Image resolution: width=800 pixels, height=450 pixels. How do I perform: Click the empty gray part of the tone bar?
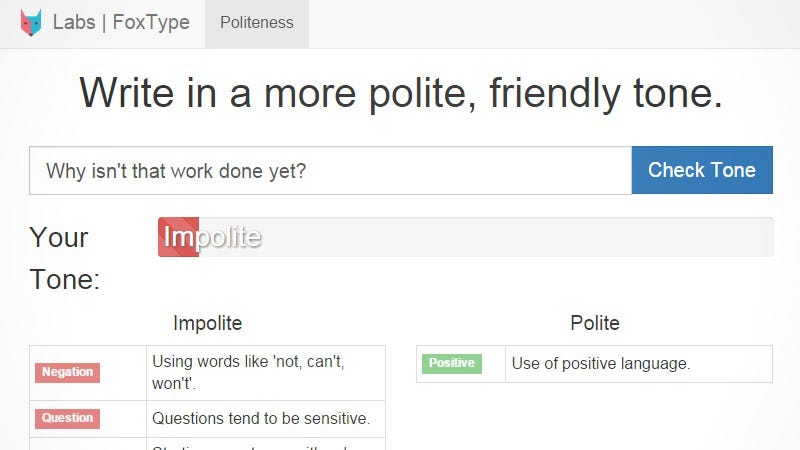[486, 237]
